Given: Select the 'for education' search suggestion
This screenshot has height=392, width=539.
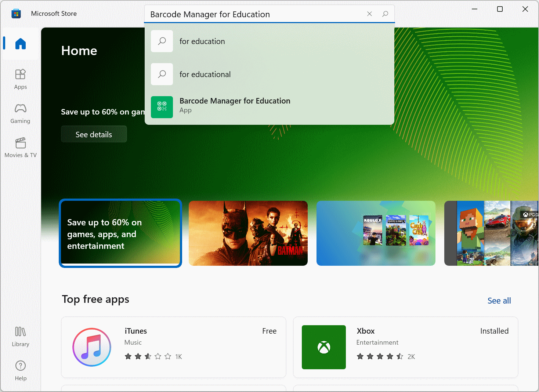Looking at the screenshot, I should coord(269,41).
